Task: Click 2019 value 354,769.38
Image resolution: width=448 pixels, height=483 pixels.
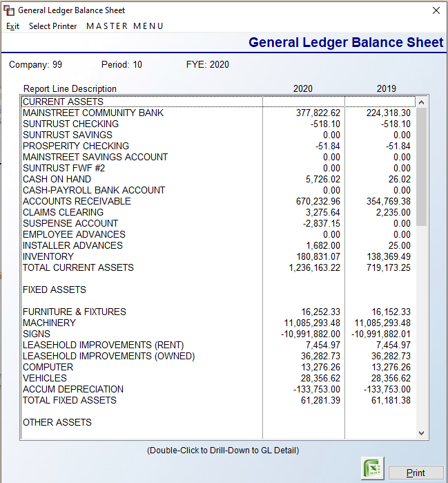Action: pyautogui.click(x=389, y=202)
